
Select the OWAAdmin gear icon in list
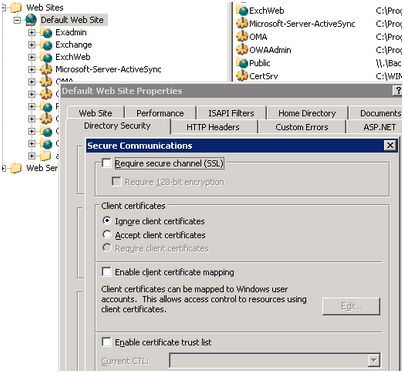coord(242,50)
